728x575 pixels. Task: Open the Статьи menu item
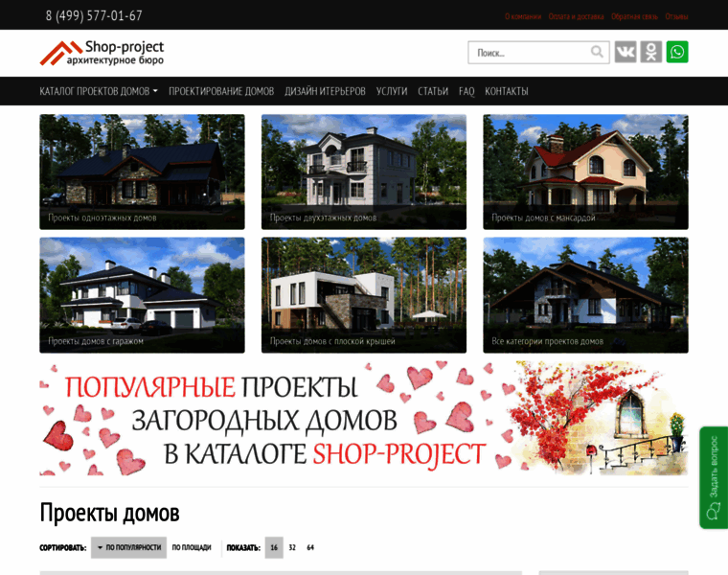coord(433,91)
